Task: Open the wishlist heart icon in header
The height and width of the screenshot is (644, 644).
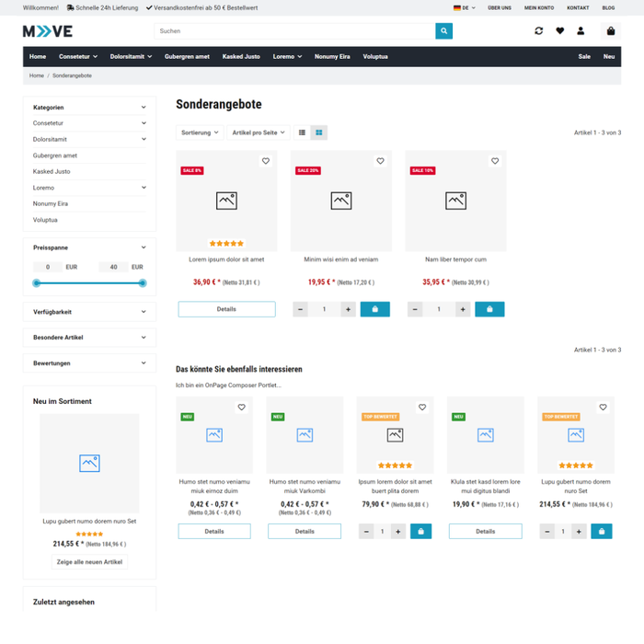Action: click(x=559, y=31)
